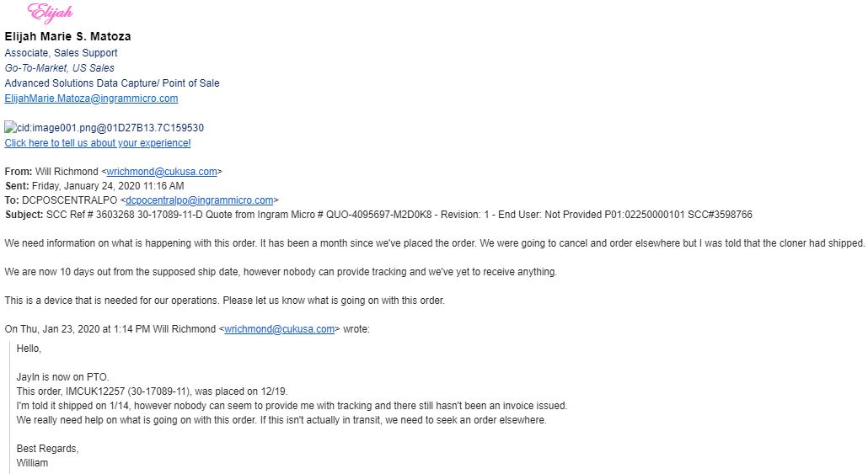
Task: Click the 'Sent:' Friday, January 24 date line
Action: tap(94, 186)
